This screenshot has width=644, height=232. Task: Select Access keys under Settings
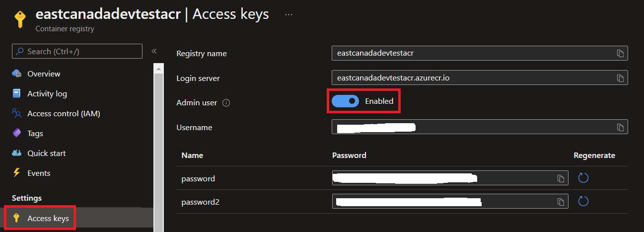pyautogui.click(x=48, y=218)
